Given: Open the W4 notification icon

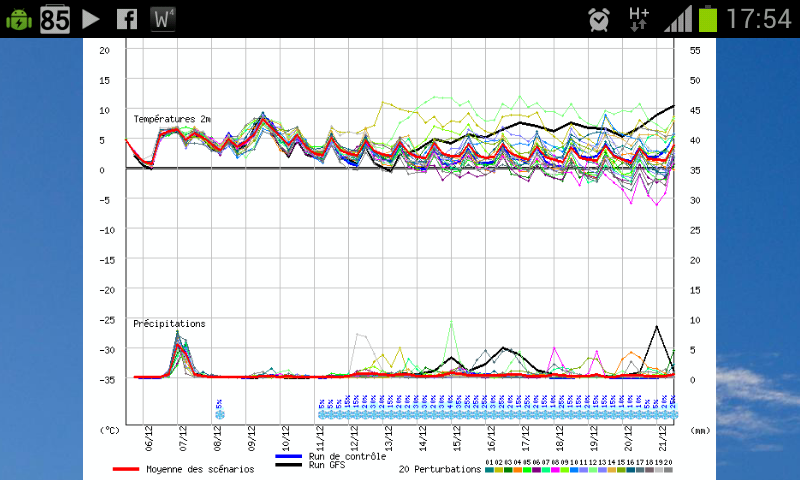Looking at the screenshot, I should 163,19.
